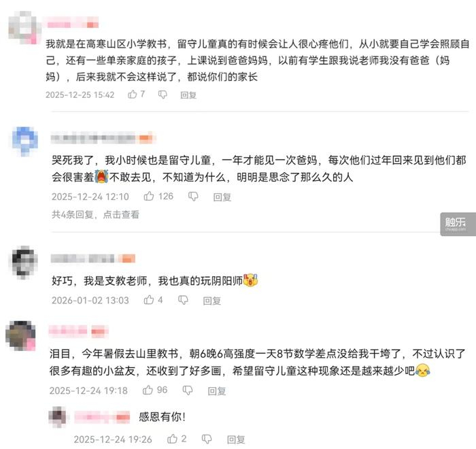Open the first commenter's blurred avatar
Viewport: 476px width, 449px height.
24,28
